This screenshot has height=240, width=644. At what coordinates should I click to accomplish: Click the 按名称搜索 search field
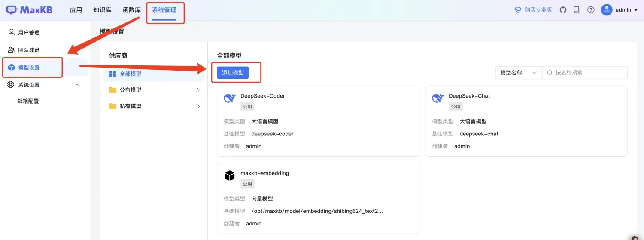585,73
